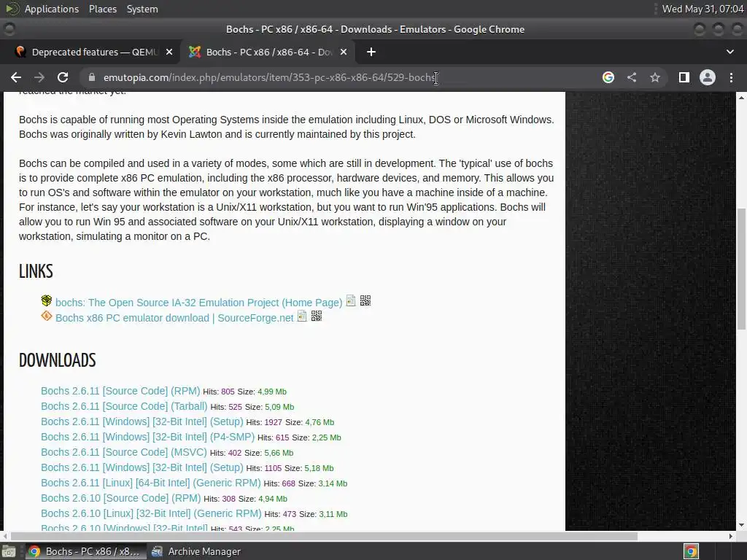Open a new tab with the plus button
This screenshot has height=560, width=747.
click(371, 52)
